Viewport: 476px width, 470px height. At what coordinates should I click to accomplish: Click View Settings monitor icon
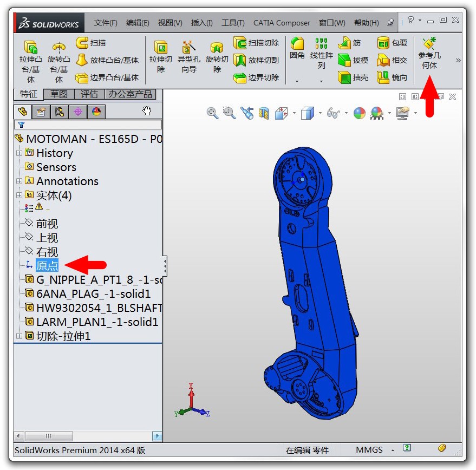(x=402, y=113)
